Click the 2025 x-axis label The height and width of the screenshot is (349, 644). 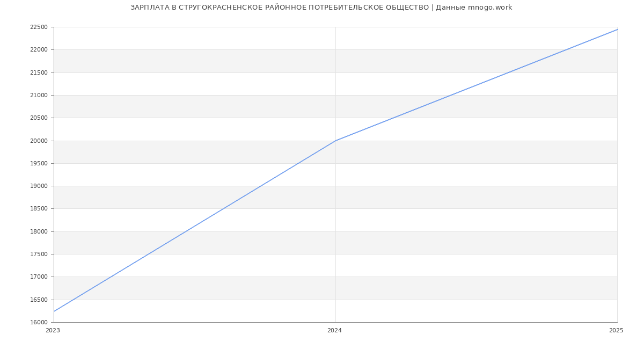(x=616, y=331)
